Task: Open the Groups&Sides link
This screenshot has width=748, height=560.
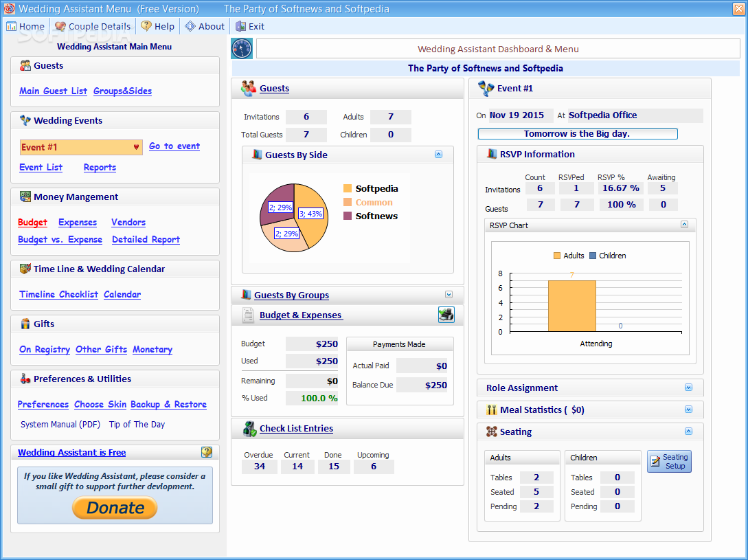Action: point(122,91)
